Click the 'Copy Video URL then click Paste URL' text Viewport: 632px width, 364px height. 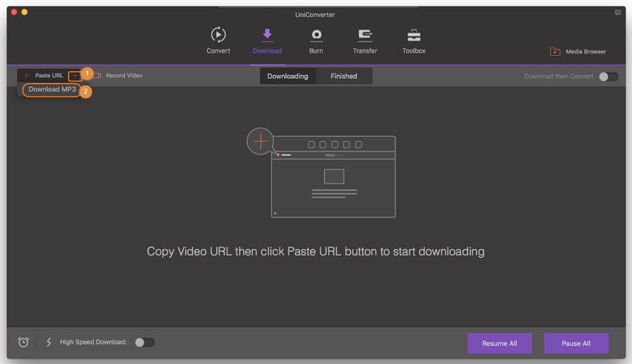pyautogui.click(x=315, y=251)
